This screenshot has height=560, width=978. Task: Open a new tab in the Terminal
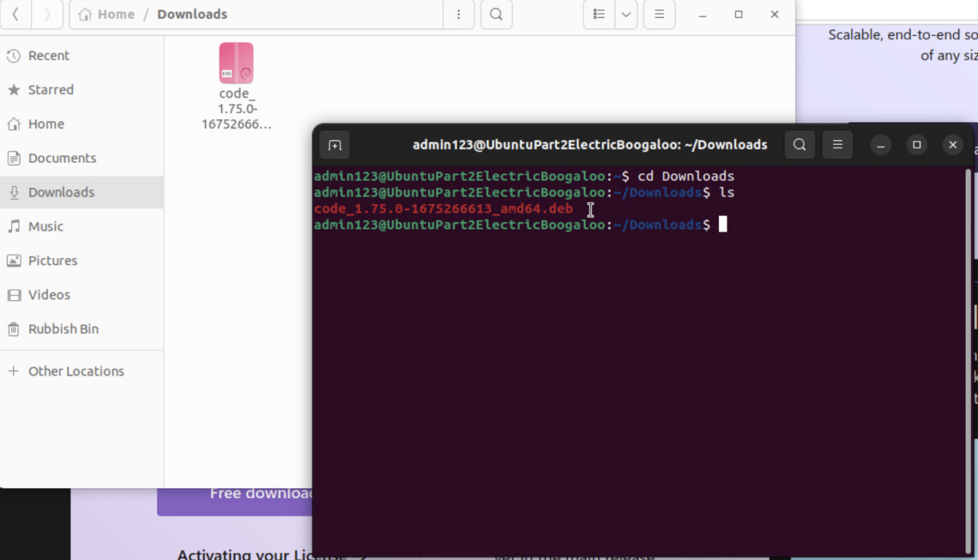pyautogui.click(x=334, y=144)
